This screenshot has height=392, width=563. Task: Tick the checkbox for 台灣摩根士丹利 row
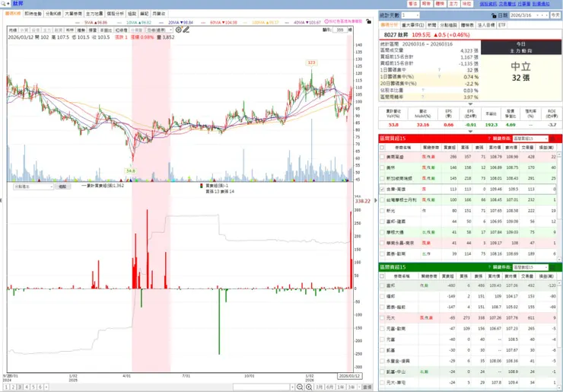pyautogui.click(x=382, y=199)
